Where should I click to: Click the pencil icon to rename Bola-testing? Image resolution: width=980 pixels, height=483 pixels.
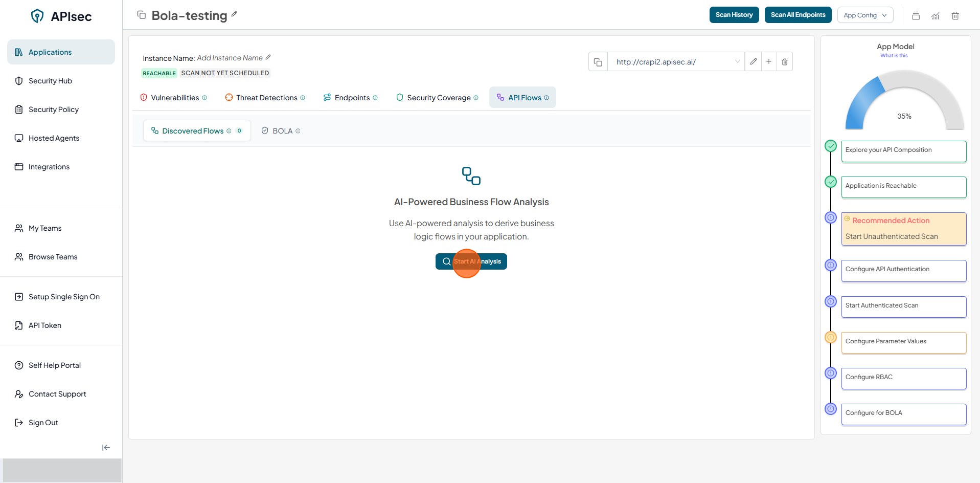click(234, 14)
